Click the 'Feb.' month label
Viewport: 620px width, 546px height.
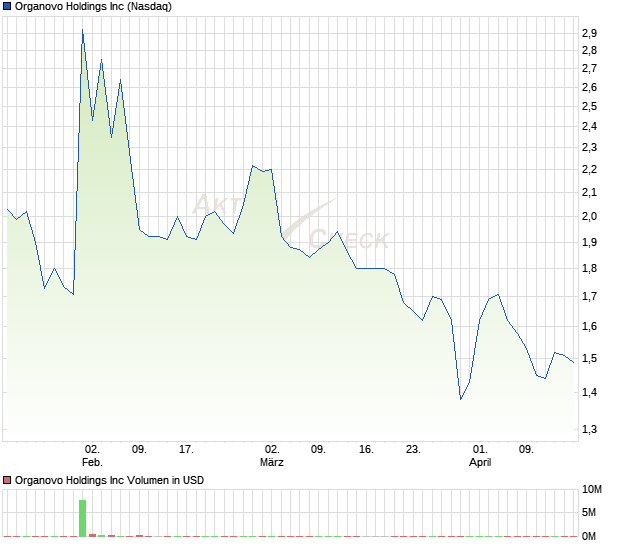pos(92,462)
